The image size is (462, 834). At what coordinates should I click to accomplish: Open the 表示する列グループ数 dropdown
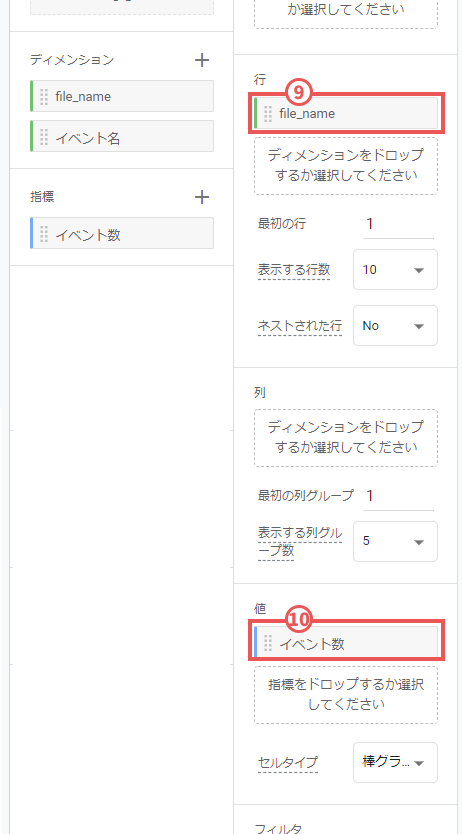coord(395,541)
